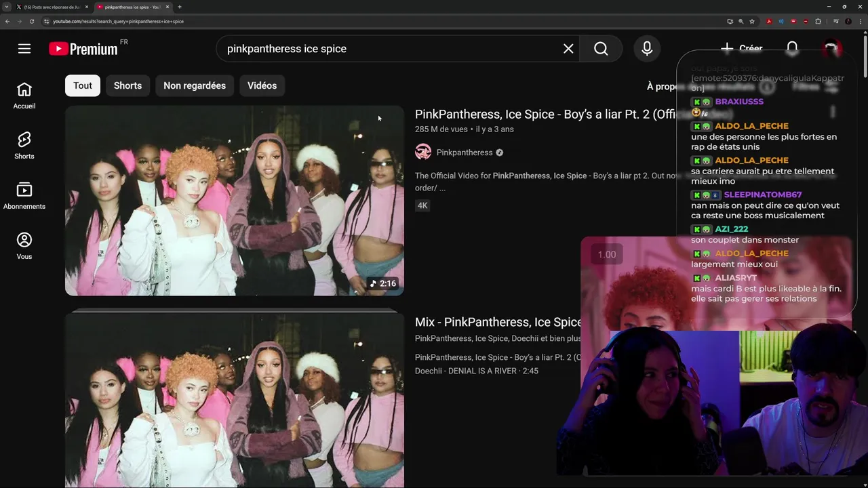Open the zoom magnifier in address bar
Screen dimensions: 868x488
click(741, 21)
